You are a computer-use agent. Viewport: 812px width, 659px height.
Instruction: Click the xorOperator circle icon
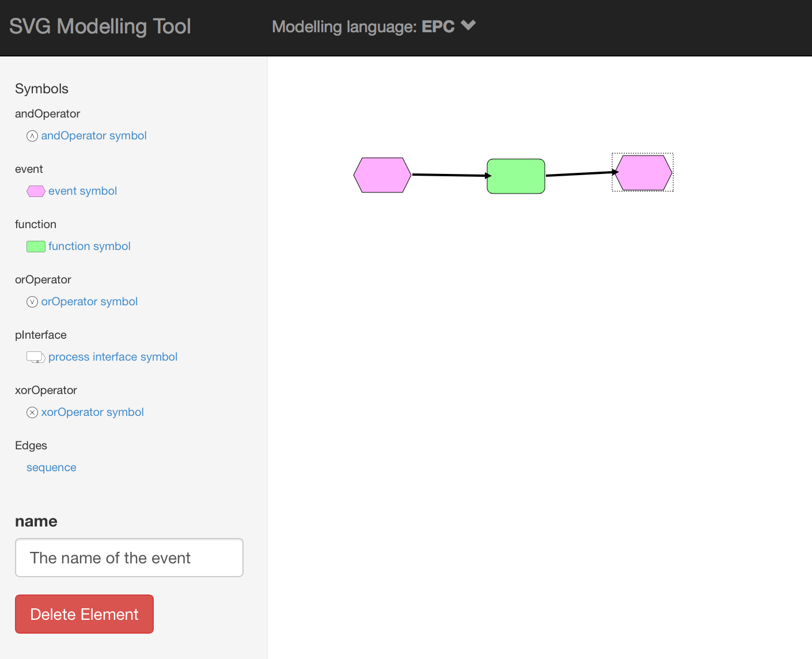32,412
